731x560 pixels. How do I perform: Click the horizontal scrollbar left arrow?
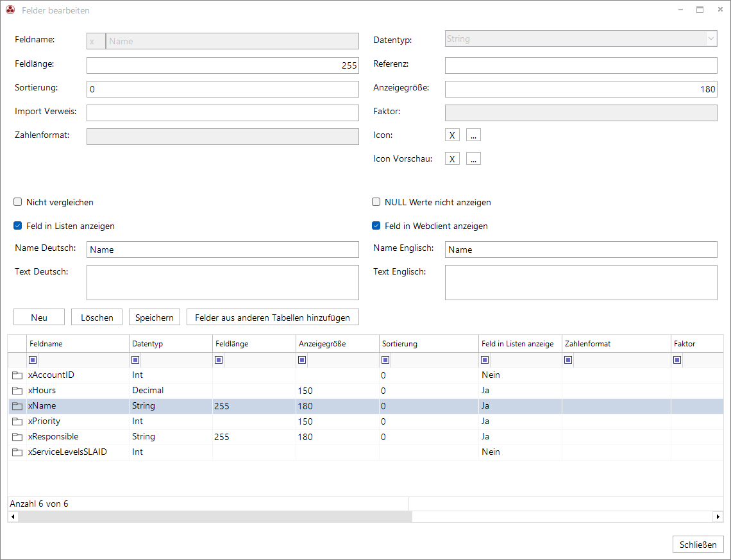click(x=13, y=516)
